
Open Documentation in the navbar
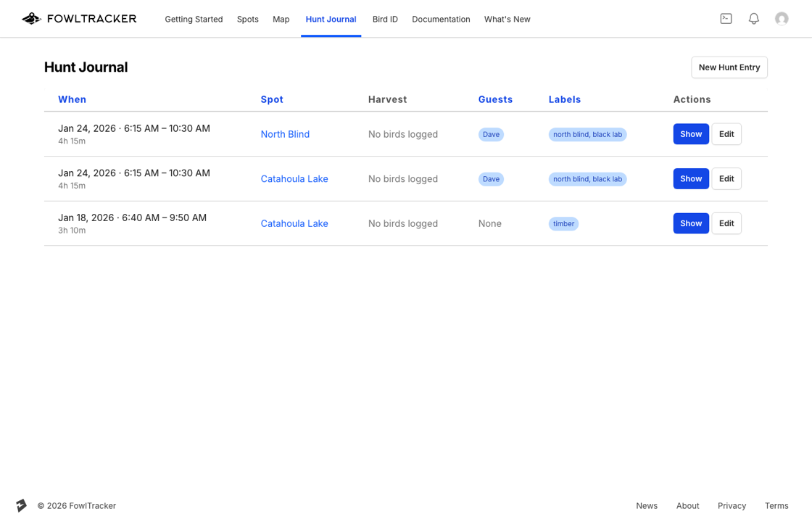442,19
